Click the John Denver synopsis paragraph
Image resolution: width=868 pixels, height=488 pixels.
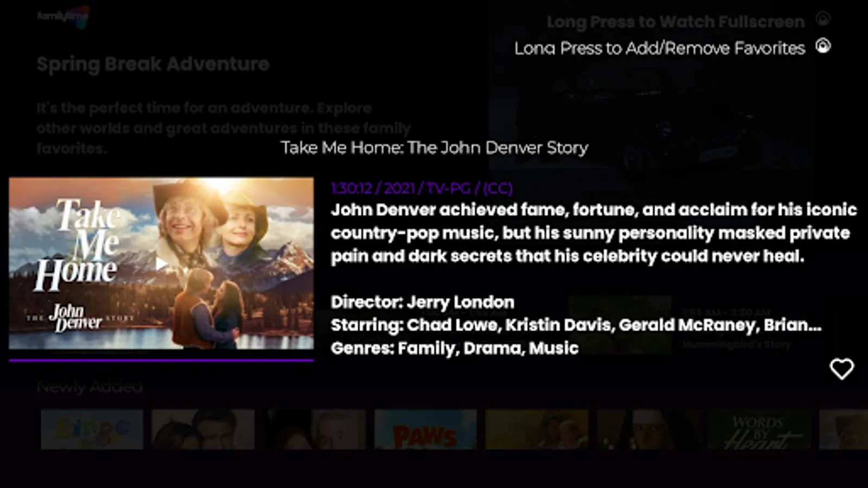(594, 233)
